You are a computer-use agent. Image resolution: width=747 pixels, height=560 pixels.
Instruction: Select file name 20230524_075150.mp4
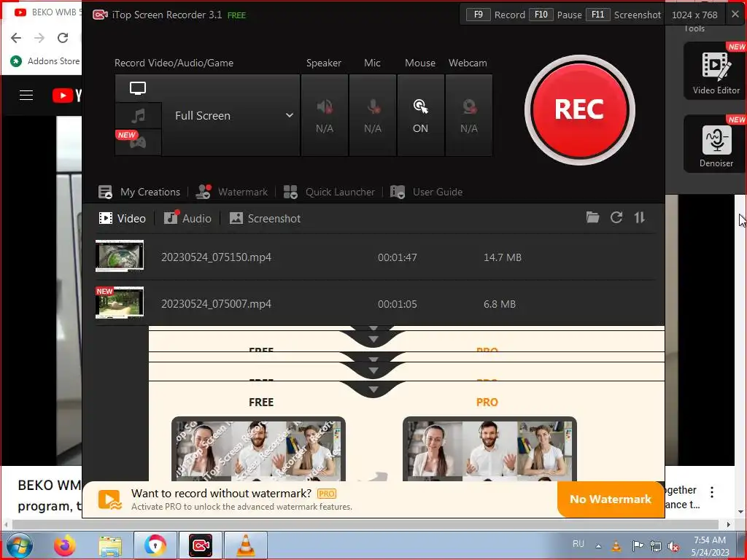tap(216, 257)
